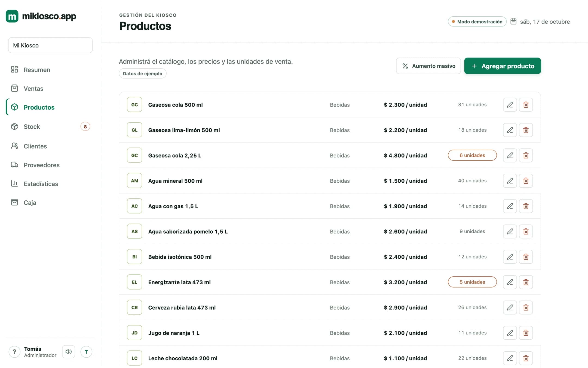Select Productos in the sidebar
This screenshot has width=588, height=368.
[51, 107]
